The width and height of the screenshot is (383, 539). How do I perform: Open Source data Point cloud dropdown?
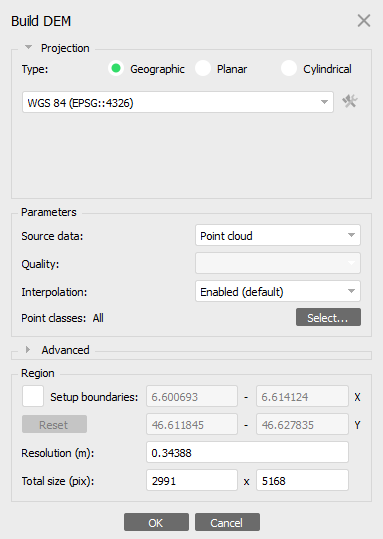(x=278, y=235)
